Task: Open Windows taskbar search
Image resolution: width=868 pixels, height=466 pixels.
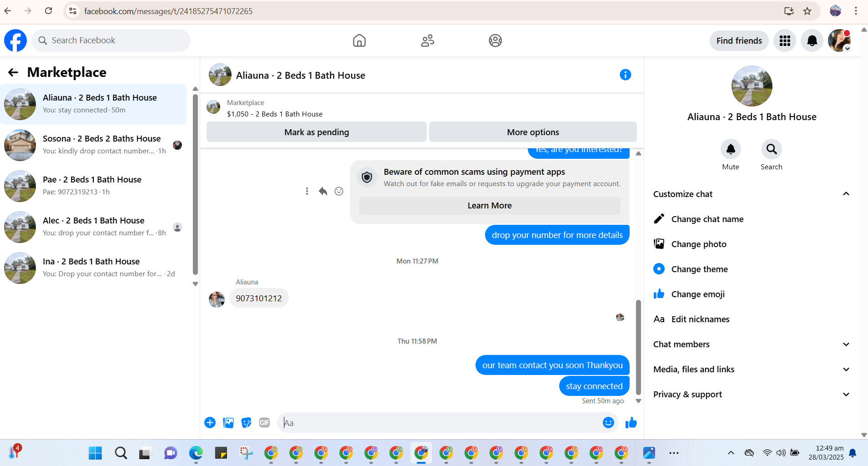Action: pos(121,453)
